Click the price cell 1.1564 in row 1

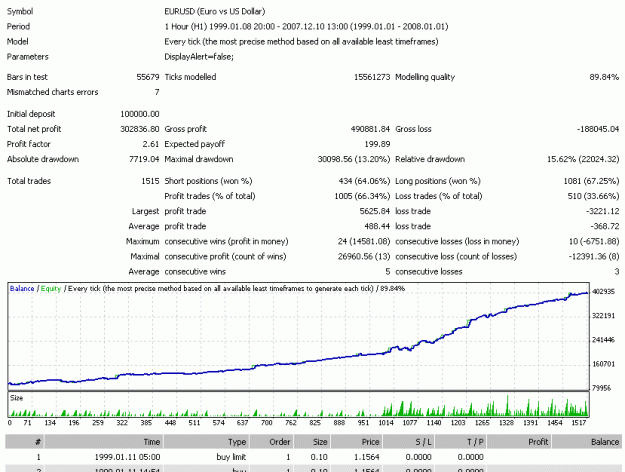367,457
